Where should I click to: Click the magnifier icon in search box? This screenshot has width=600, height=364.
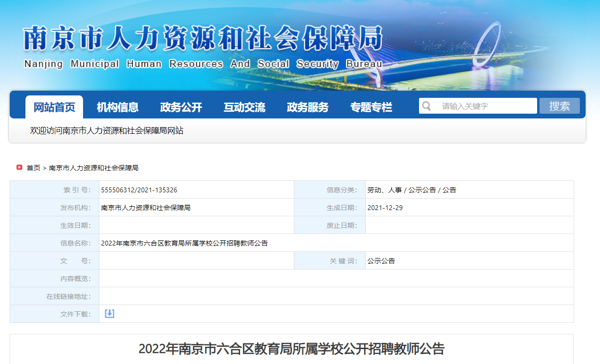[x=426, y=106]
